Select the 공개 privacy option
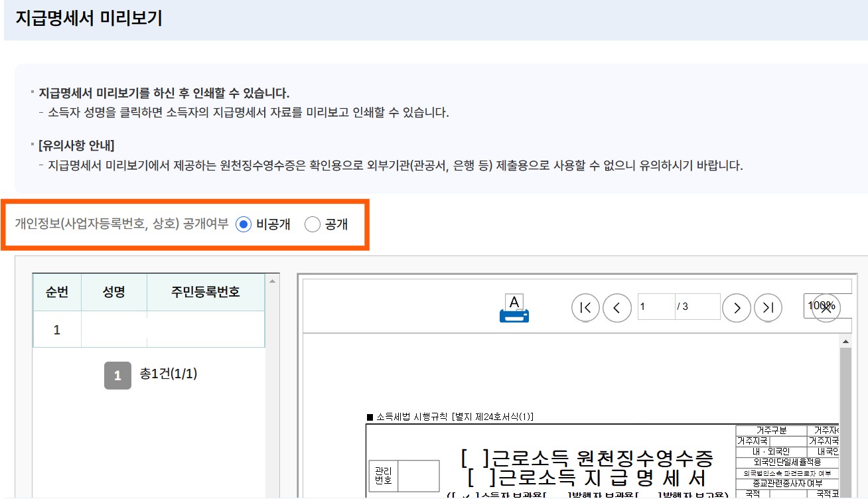This screenshot has width=868, height=501. [x=312, y=224]
